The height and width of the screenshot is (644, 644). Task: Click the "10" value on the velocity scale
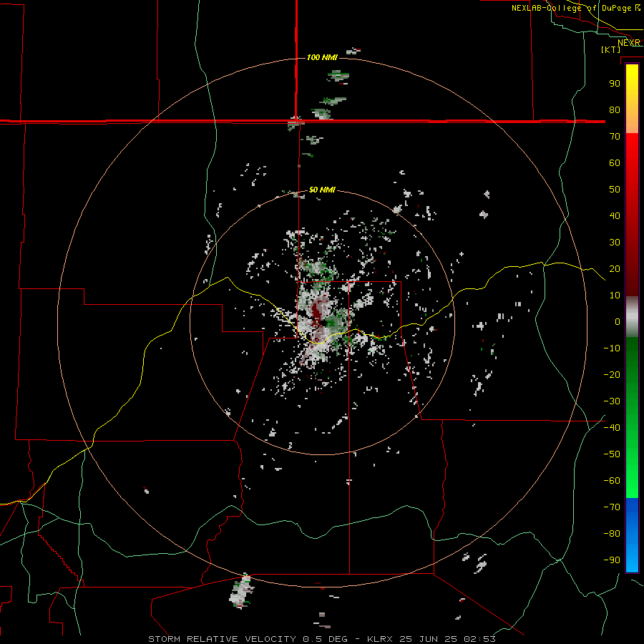click(615, 296)
